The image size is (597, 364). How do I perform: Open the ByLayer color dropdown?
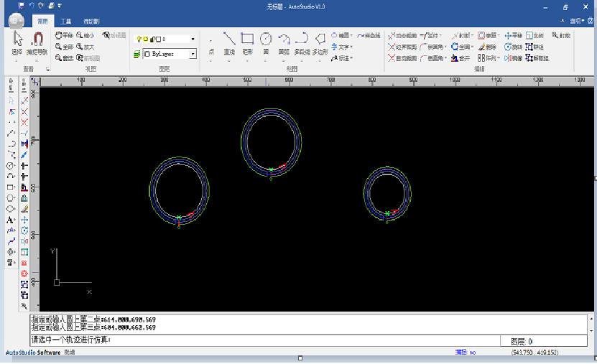[x=193, y=54]
